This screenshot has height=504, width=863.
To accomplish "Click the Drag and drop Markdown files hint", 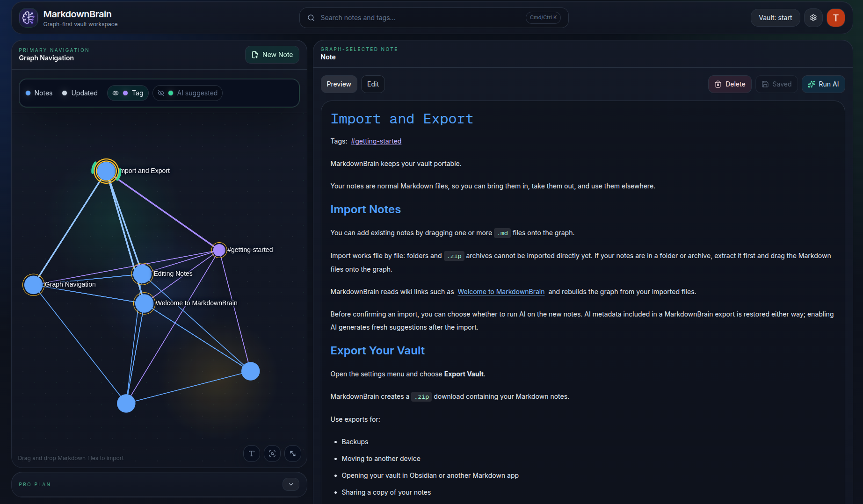I will point(71,458).
